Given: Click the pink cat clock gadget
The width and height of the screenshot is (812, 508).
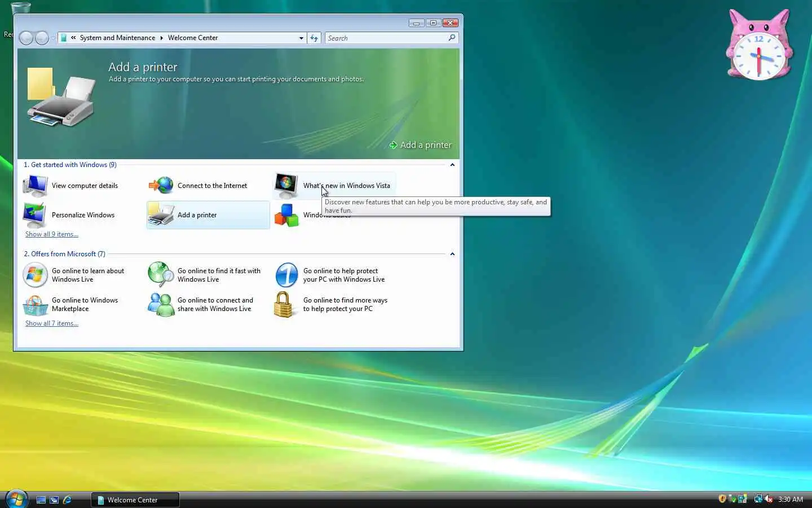Looking at the screenshot, I should (759, 45).
